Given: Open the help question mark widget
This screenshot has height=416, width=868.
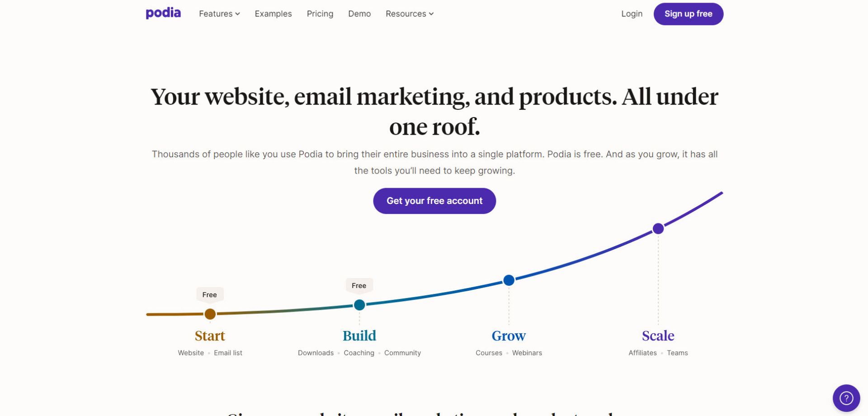Looking at the screenshot, I should click(x=846, y=398).
